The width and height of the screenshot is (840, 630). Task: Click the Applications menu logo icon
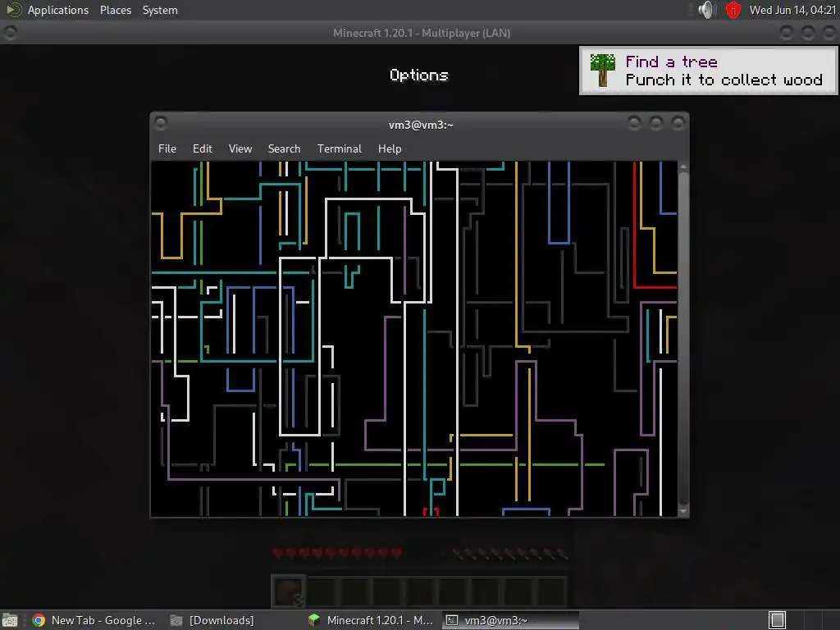click(x=13, y=10)
